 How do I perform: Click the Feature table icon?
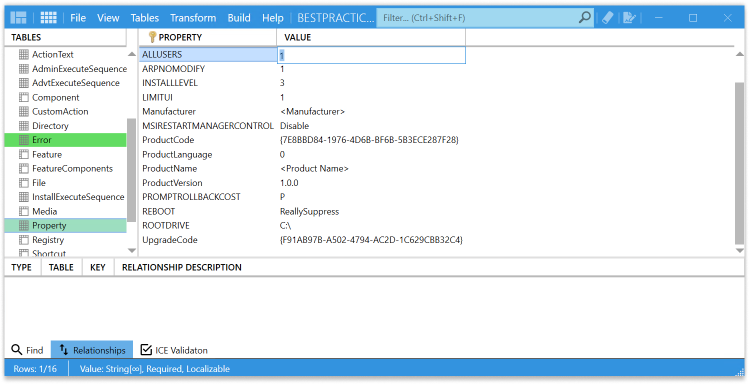(x=23, y=154)
